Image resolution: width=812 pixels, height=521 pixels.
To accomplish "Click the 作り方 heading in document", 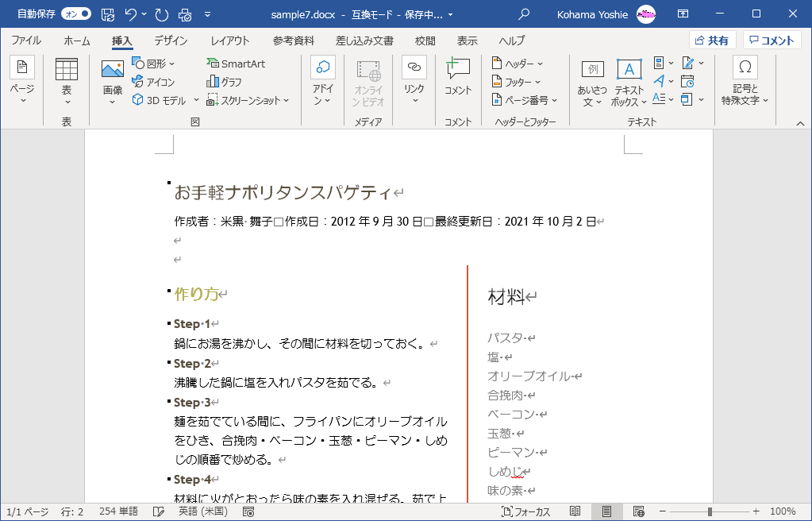I will [x=195, y=294].
